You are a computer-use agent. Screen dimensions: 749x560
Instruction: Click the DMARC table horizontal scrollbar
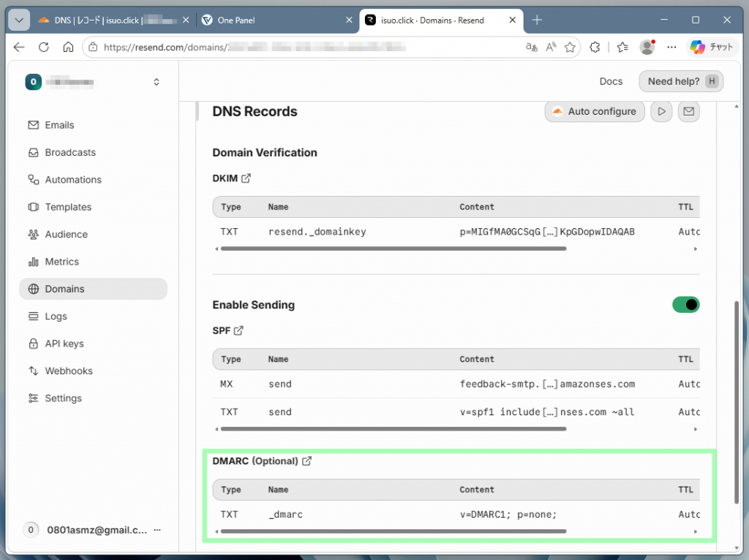pyautogui.click(x=394, y=531)
